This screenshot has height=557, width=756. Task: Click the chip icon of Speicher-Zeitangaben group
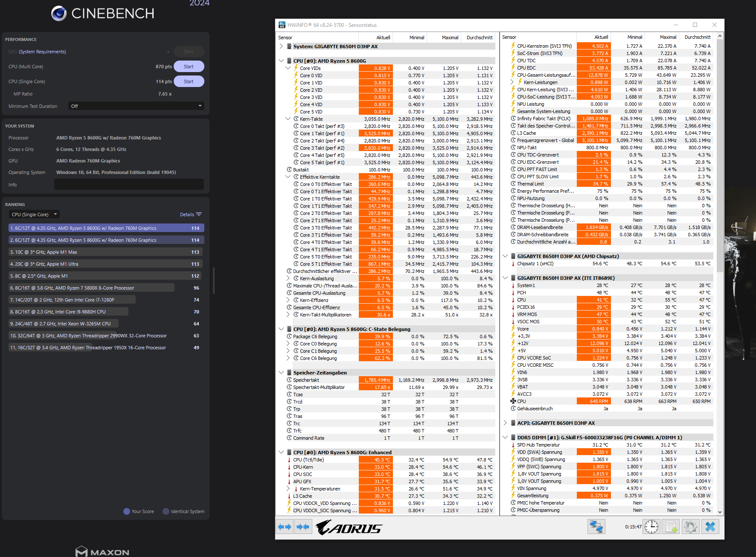pos(289,373)
